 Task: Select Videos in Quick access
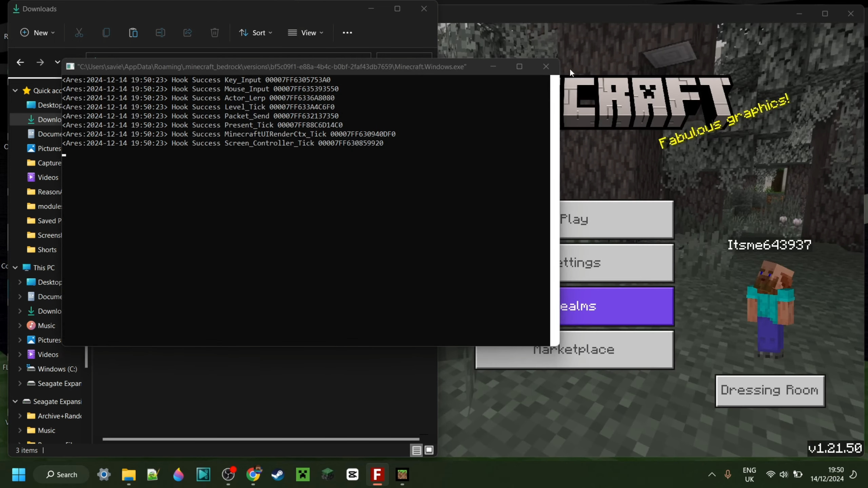coord(42,177)
